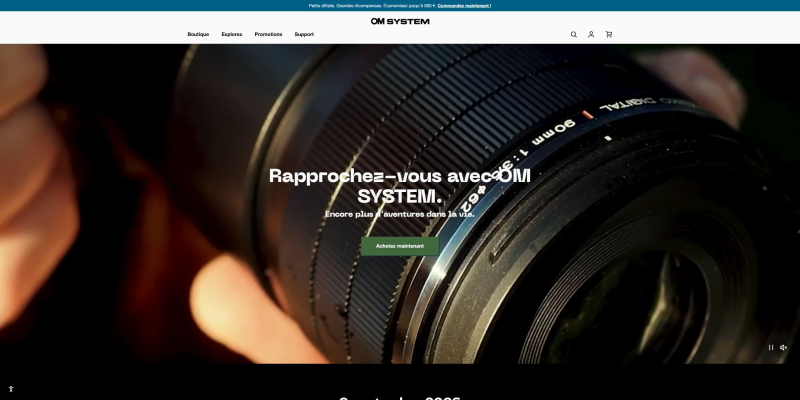Open the accessibility widget icon
Image resolution: width=800 pixels, height=400 pixels.
pos(11,389)
